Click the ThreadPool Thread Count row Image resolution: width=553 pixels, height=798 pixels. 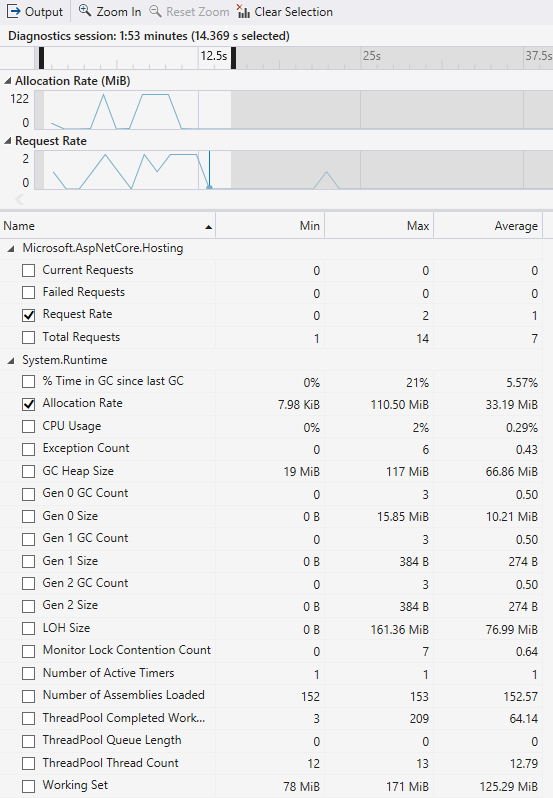(271, 763)
